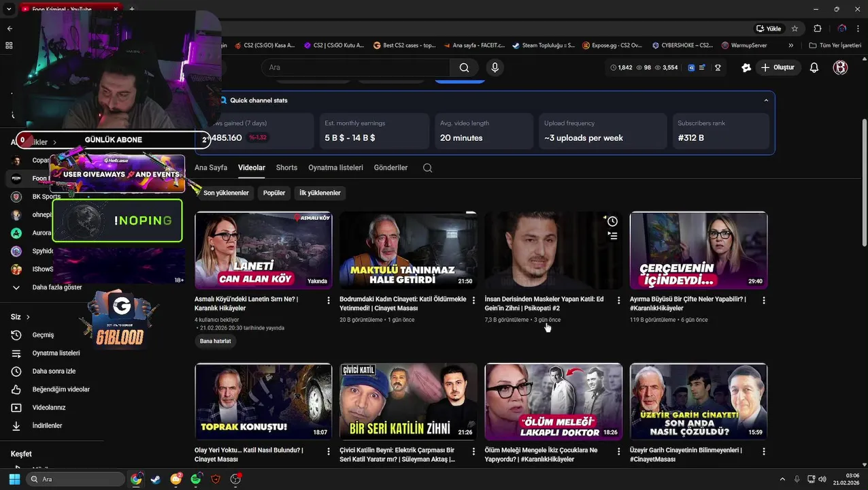Filter videos by Popüler

[x=274, y=193]
